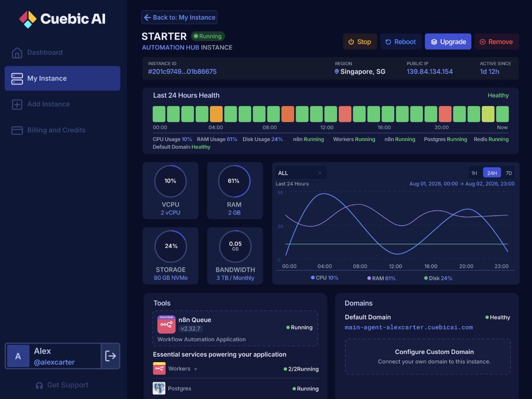This screenshot has height=399, width=532.
Task: Click the Storage 24% gauge
Action: point(171,246)
